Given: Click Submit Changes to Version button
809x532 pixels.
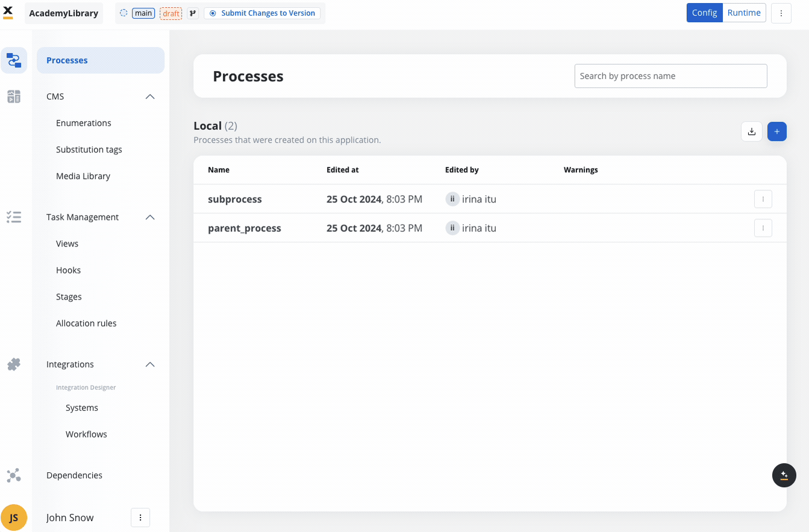Looking at the screenshot, I should click(262, 13).
